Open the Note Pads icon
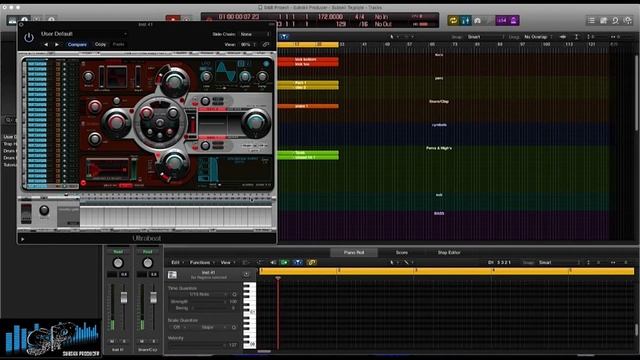This screenshot has width=640, height=360. [x=603, y=20]
